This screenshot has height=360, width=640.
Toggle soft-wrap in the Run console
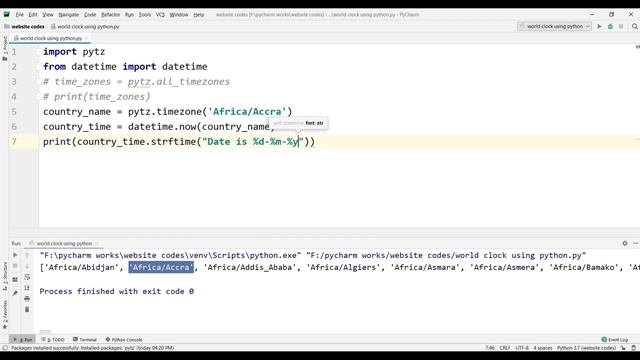tap(27, 277)
